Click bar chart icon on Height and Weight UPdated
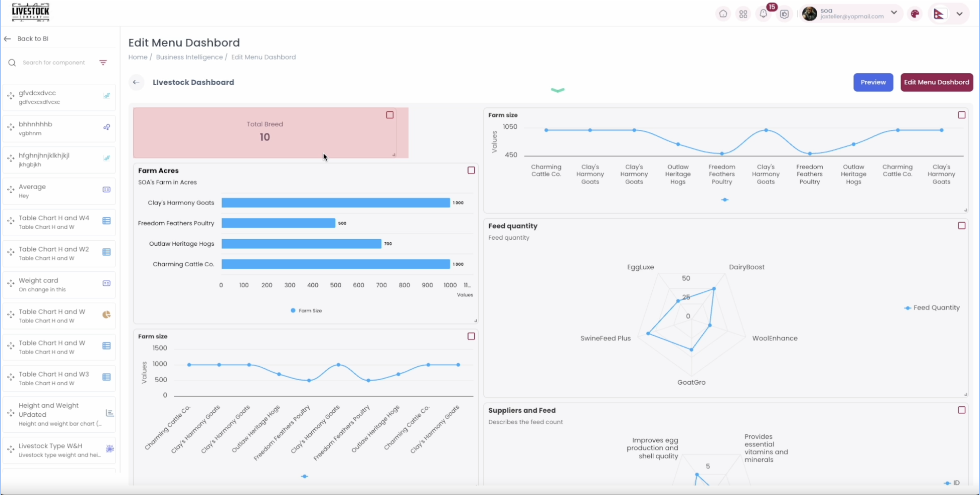Image resolution: width=980 pixels, height=495 pixels. coord(110,413)
